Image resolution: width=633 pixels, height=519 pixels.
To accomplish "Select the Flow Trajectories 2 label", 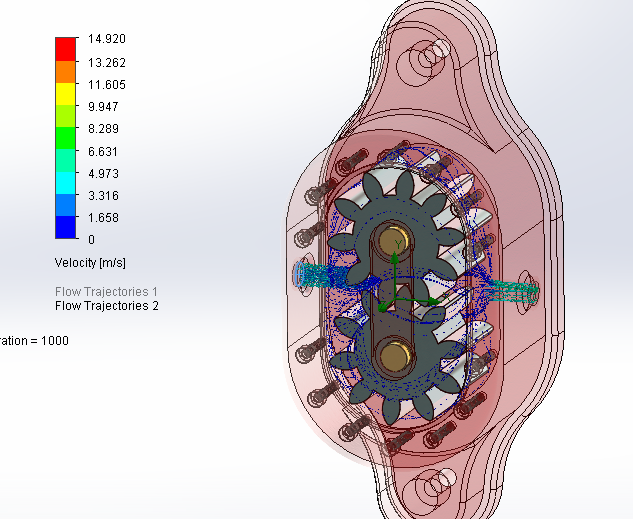I will tap(106, 306).
